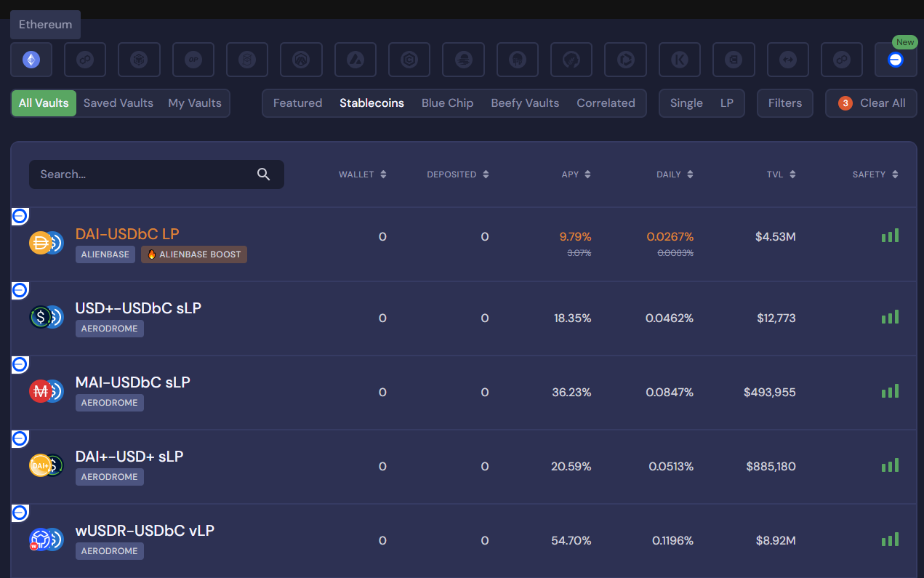Viewport: 924px width, 578px height.
Task: Click the MAI-USDbC token pair icon
Action: pos(47,391)
